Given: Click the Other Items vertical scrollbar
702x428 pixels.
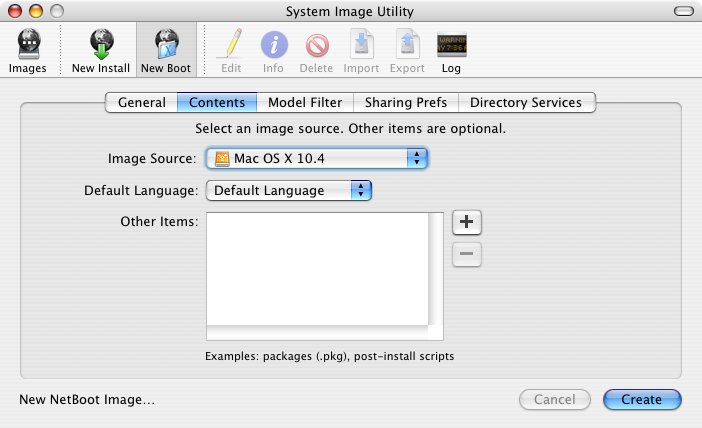Looking at the screenshot, I should point(436,269).
